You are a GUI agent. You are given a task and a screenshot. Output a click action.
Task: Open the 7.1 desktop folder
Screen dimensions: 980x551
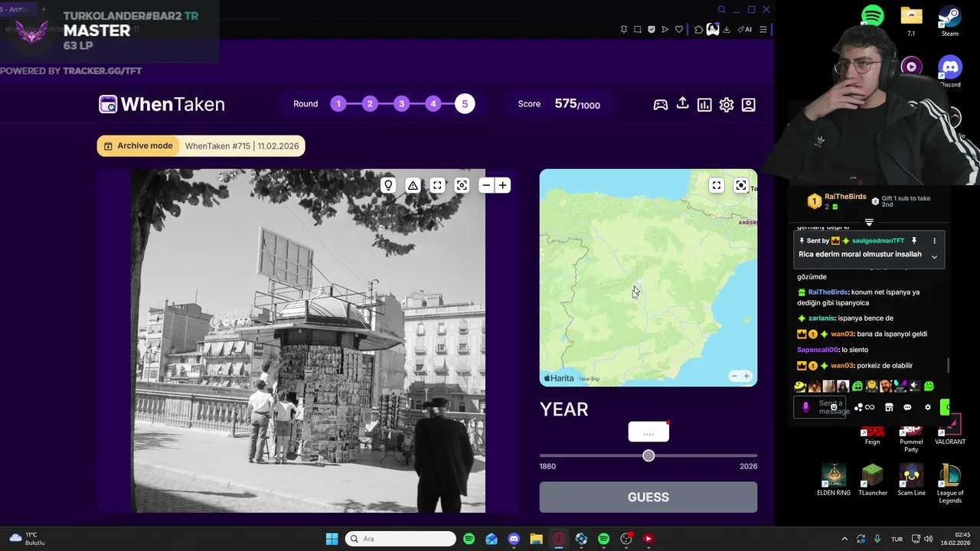[911, 21]
